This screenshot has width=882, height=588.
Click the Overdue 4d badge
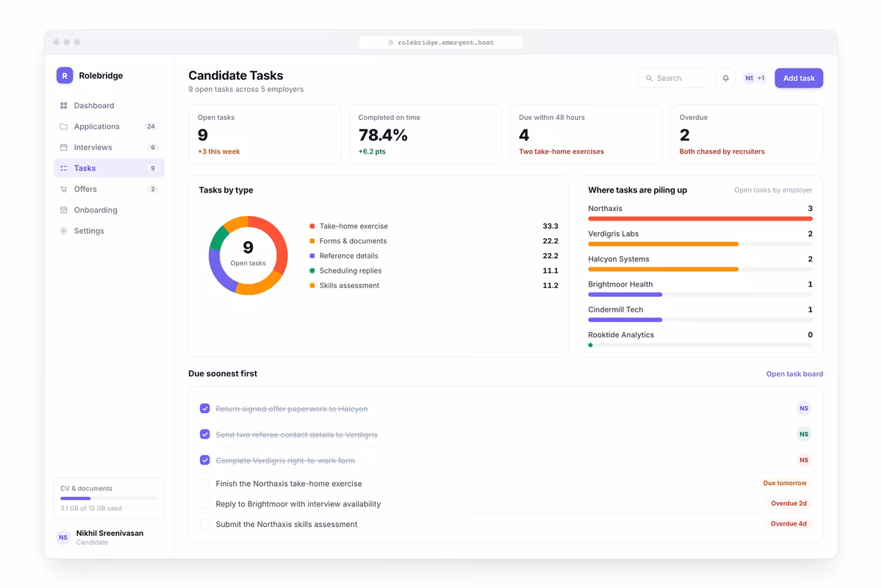(x=789, y=524)
